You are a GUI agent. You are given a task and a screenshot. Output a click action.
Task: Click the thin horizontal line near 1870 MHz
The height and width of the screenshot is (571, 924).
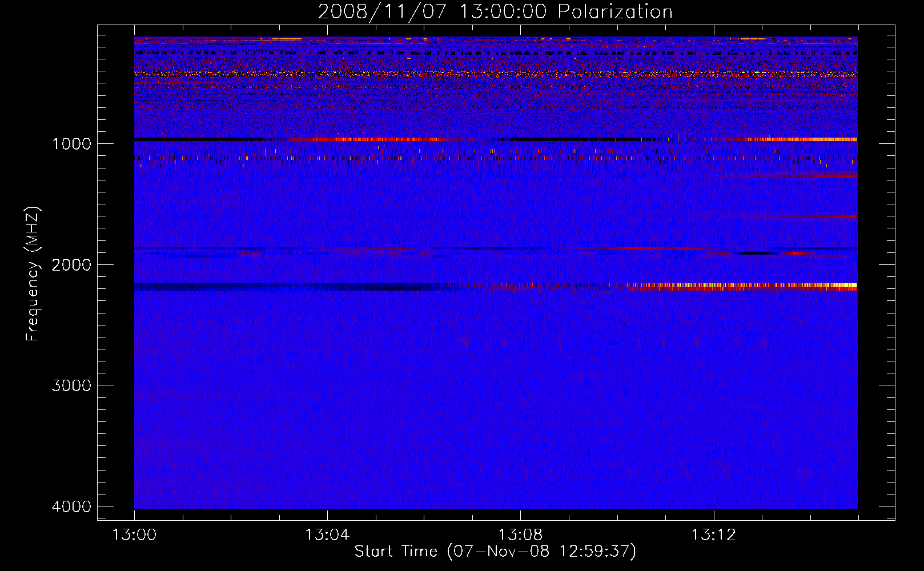[496, 248]
